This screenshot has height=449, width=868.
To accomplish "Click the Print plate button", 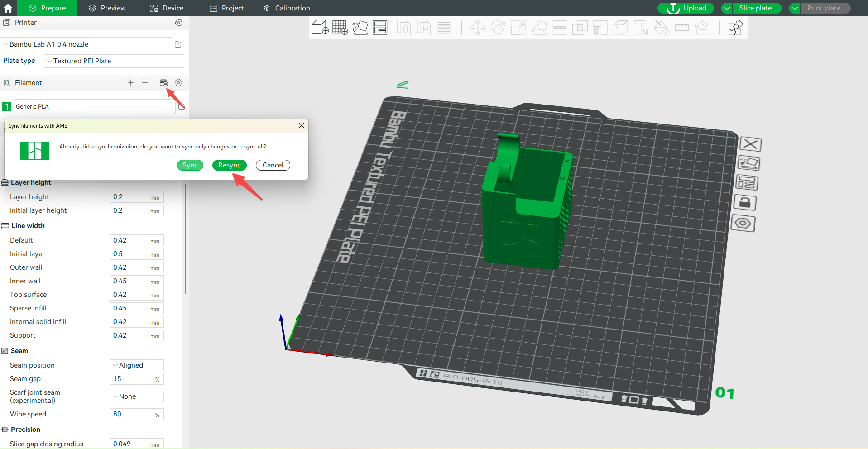I will point(825,8).
